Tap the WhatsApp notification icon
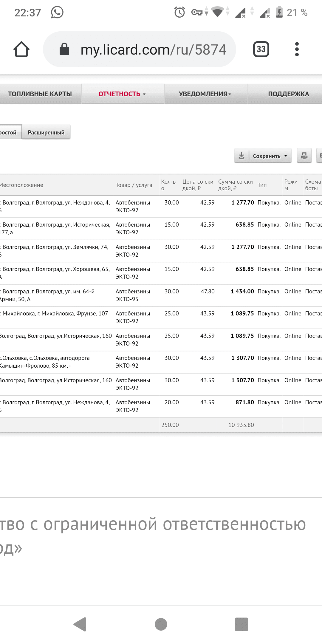The image size is (322, 644). pos(57,12)
